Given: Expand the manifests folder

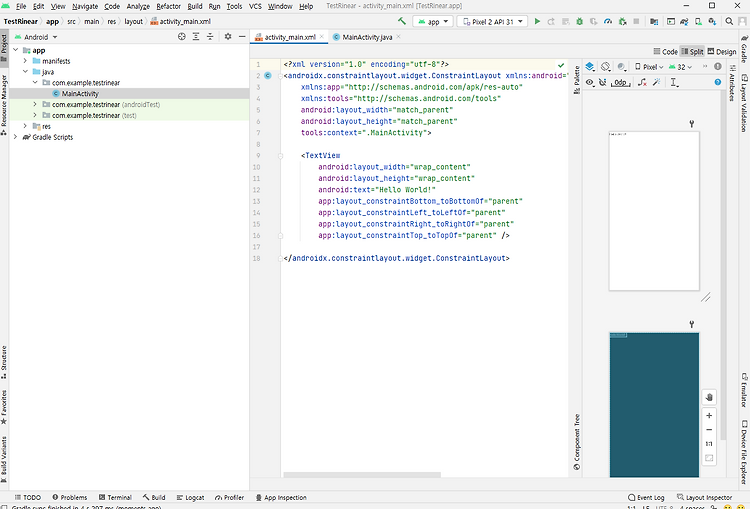Looking at the screenshot, I should [25, 61].
